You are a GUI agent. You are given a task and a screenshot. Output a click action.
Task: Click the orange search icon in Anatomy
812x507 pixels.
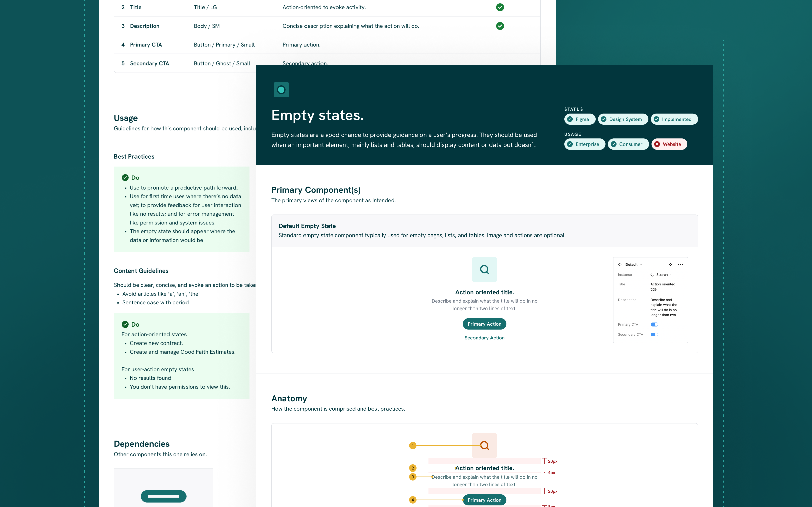click(x=484, y=446)
